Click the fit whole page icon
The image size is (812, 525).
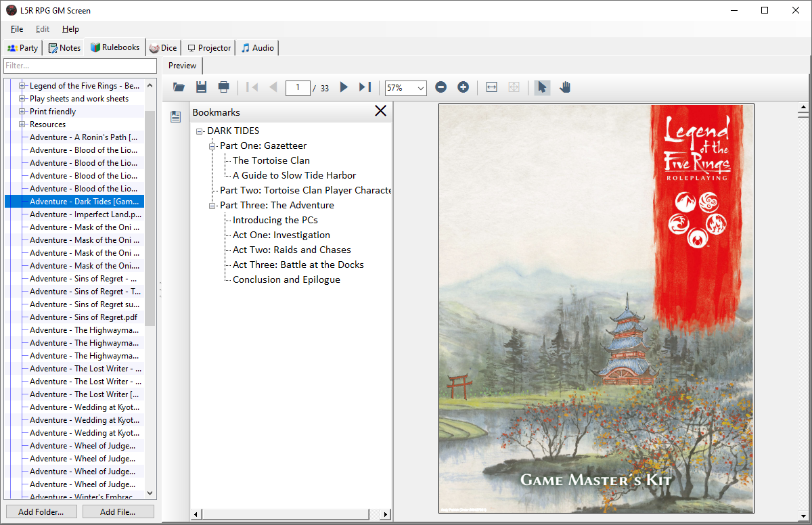point(514,87)
